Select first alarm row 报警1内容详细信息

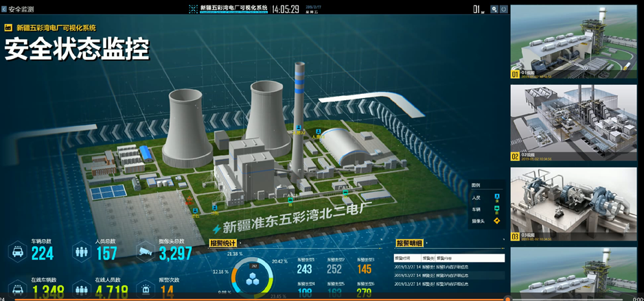pyautogui.click(x=449, y=267)
